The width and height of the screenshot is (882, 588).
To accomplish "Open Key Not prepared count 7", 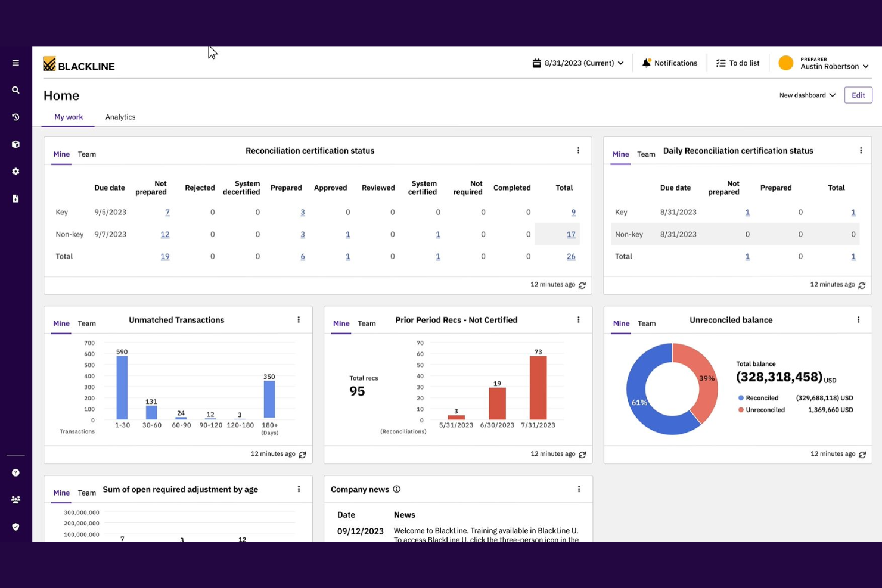I will click(167, 212).
